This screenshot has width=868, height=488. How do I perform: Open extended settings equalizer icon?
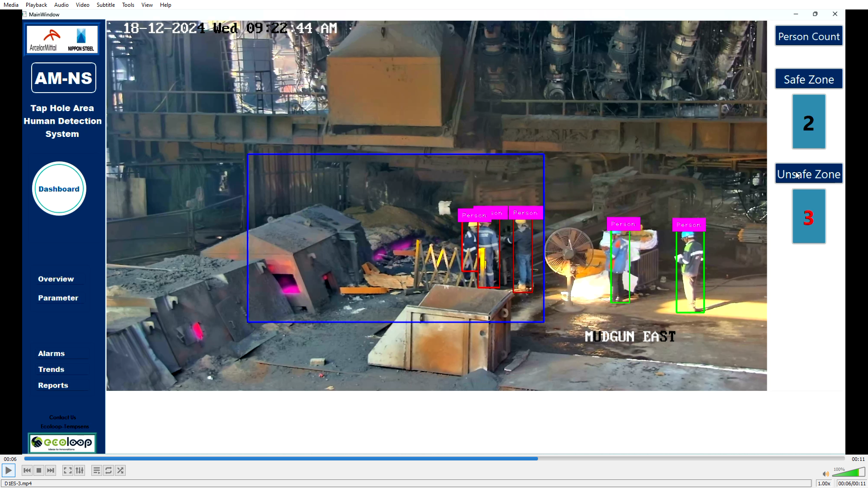click(80, 470)
